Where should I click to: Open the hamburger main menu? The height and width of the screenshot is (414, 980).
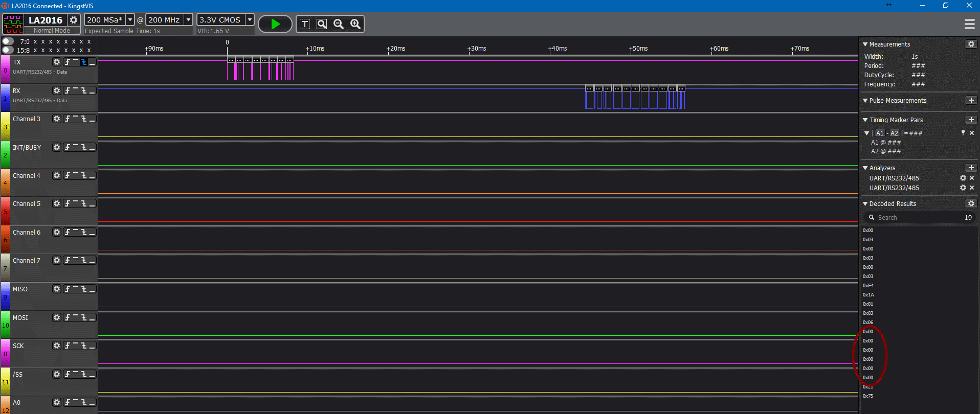[x=969, y=24]
